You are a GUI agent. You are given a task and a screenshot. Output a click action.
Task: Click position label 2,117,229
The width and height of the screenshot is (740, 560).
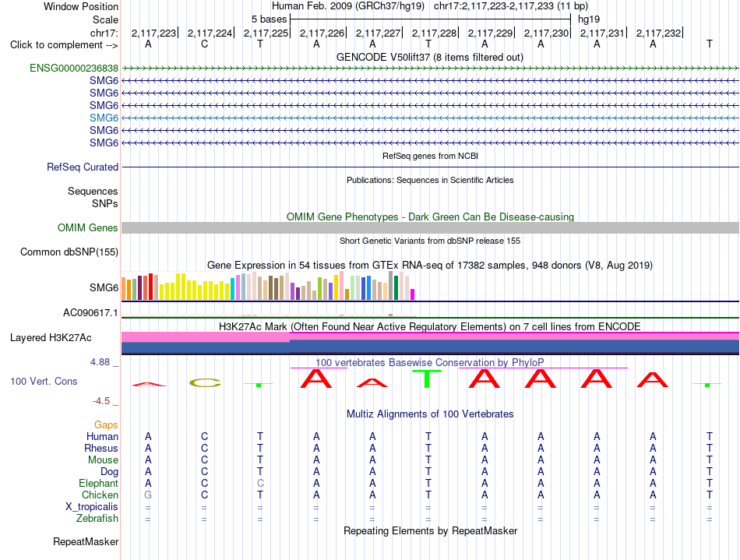point(490,33)
